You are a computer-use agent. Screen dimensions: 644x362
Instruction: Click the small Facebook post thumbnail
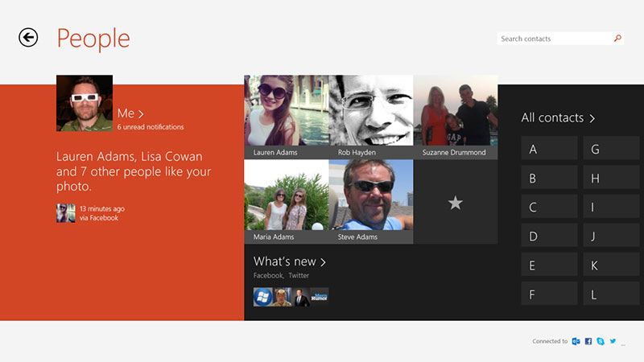(x=66, y=213)
